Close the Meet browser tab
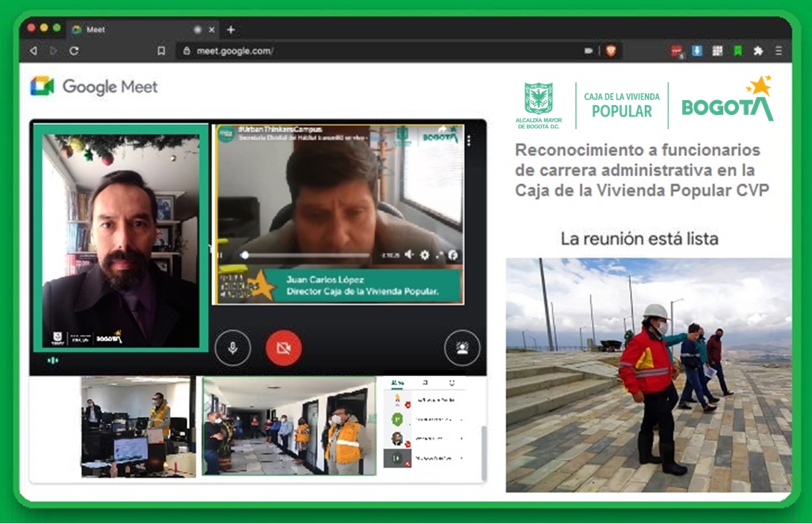Viewport: 812px width, 524px height. pyautogui.click(x=212, y=30)
